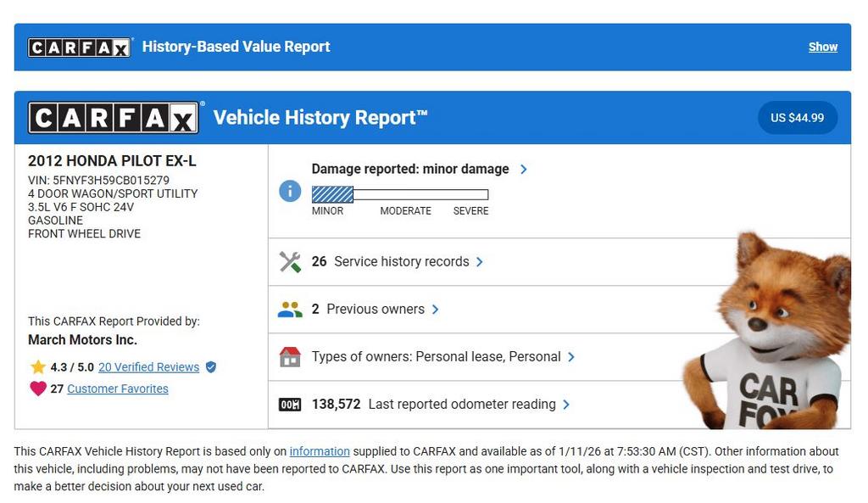Viewport: 868px width, 503px height.
Task: Expand the 26 service history records chevron
Action: 480,262
